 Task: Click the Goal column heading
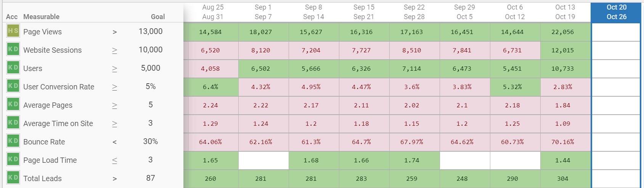click(x=157, y=17)
